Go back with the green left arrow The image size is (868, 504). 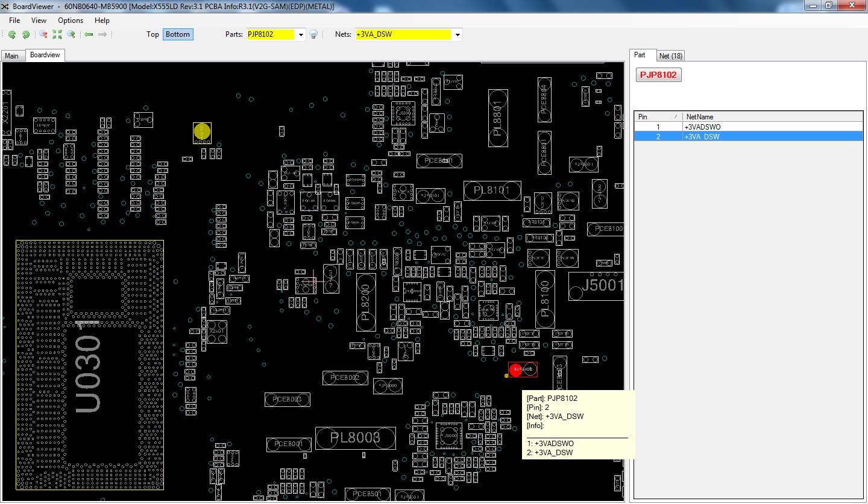[89, 34]
